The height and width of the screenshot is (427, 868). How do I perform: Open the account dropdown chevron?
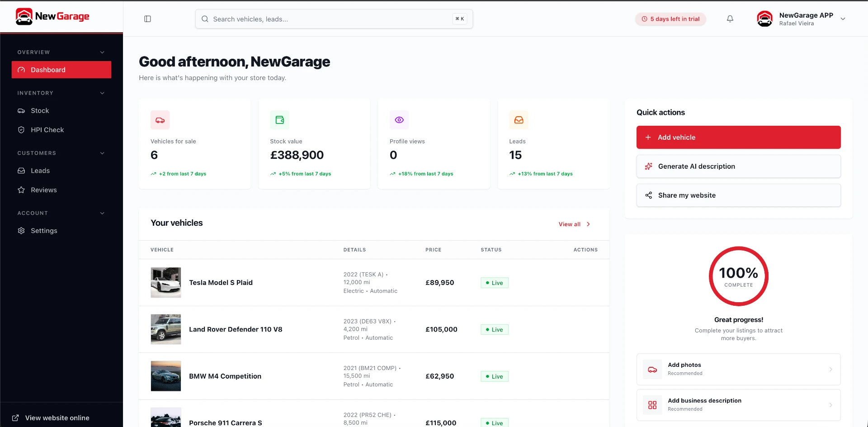click(x=843, y=19)
